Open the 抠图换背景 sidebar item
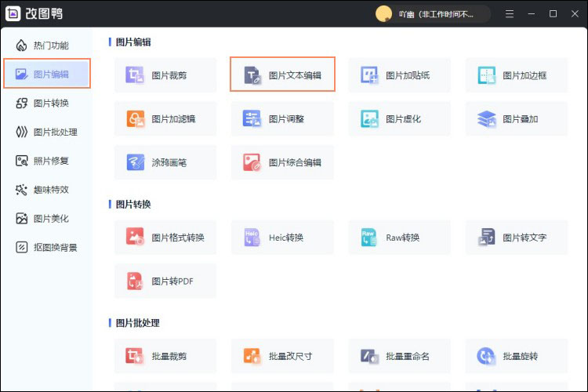Screen dimensions: 588x392 [46, 247]
